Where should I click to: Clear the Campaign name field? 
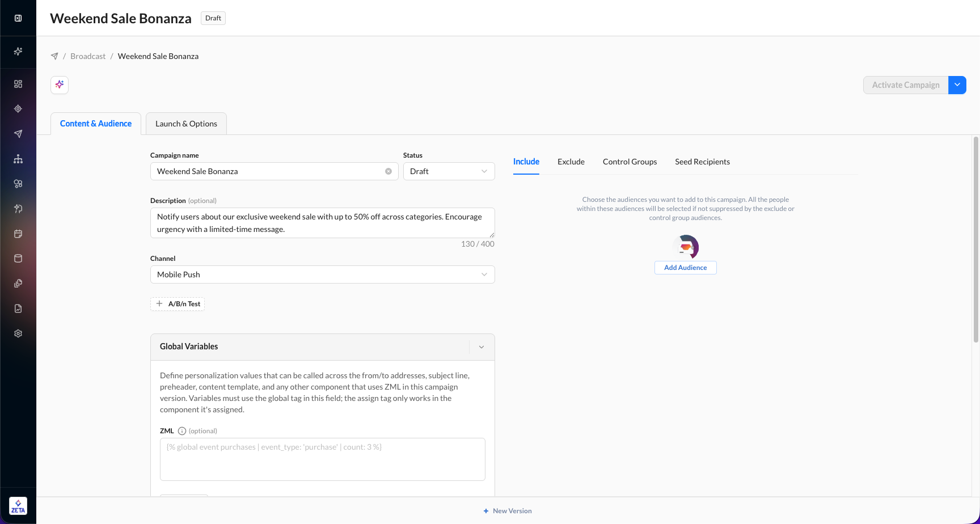tap(388, 171)
